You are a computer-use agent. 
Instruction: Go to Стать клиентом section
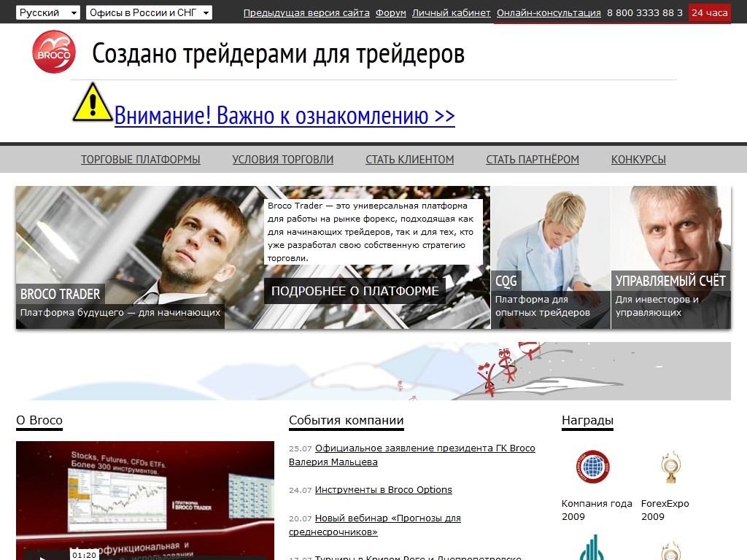pos(409,160)
